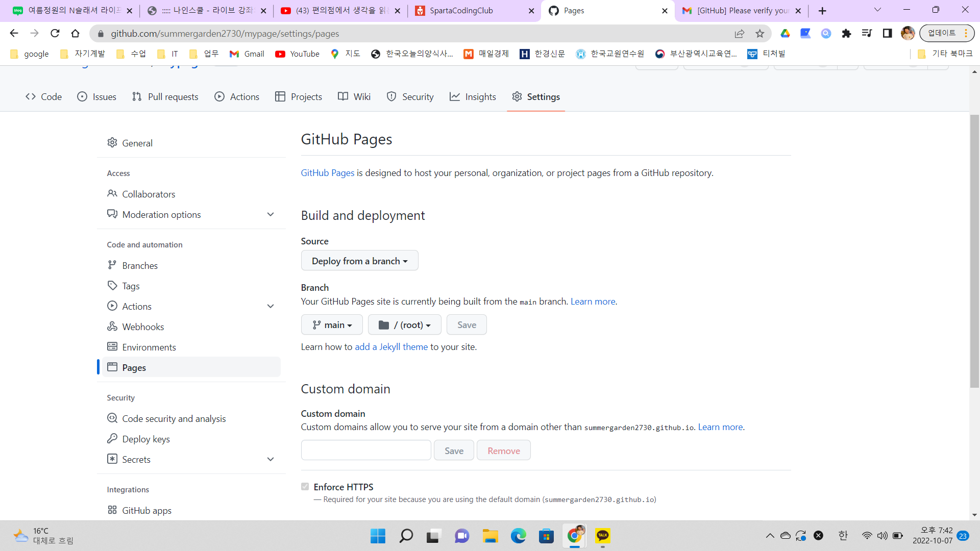Open the 티처빌 bookmark
The height and width of the screenshot is (551, 980).
[766, 54]
